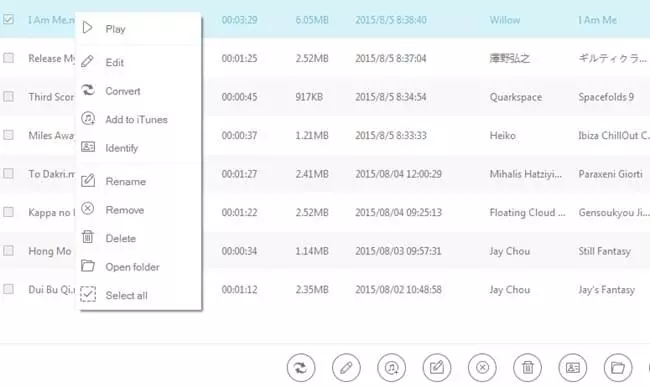650x387 pixels.
Task: Click the album Spacefolds 9
Action: (x=606, y=97)
